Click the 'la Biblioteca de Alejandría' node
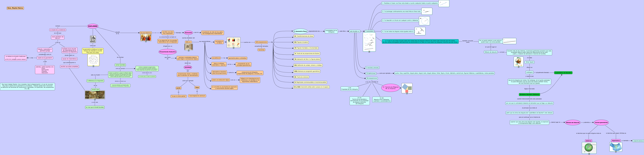The image size is (644, 155). pyautogui.click(x=95, y=81)
